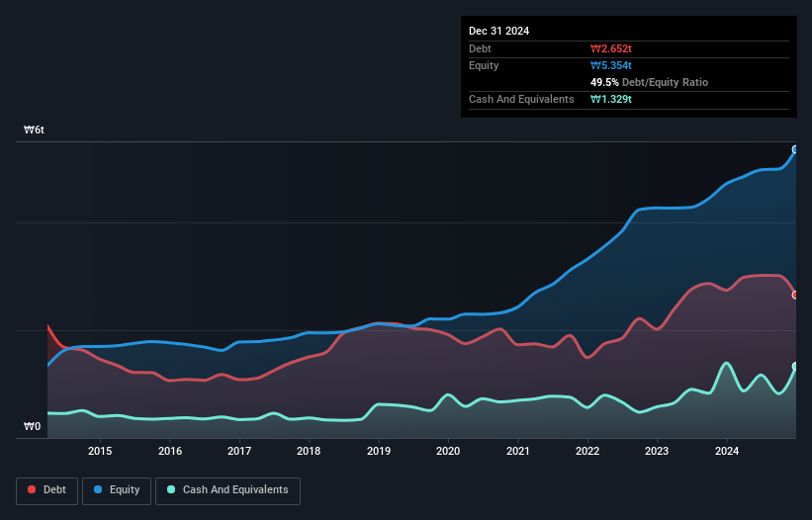The height and width of the screenshot is (520, 812).
Task: Click the 2019 x-axis label
Action: tap(379, 451)
